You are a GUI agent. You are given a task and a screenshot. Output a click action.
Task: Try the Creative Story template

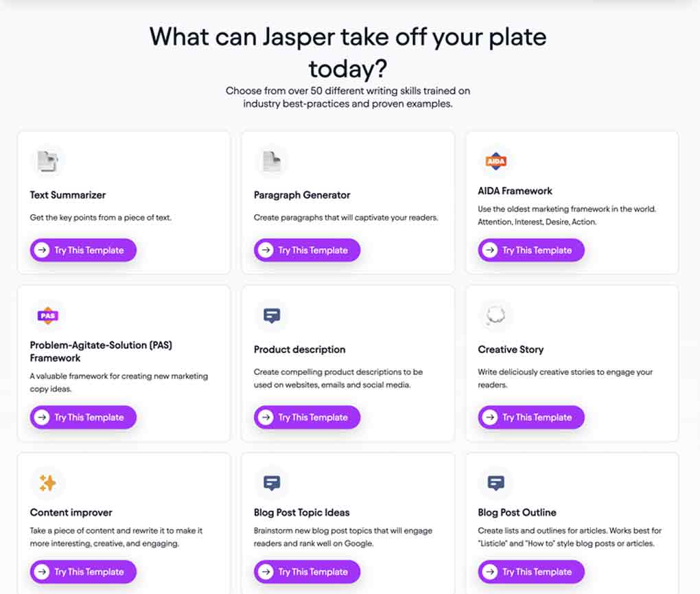[x=531, y=417]
